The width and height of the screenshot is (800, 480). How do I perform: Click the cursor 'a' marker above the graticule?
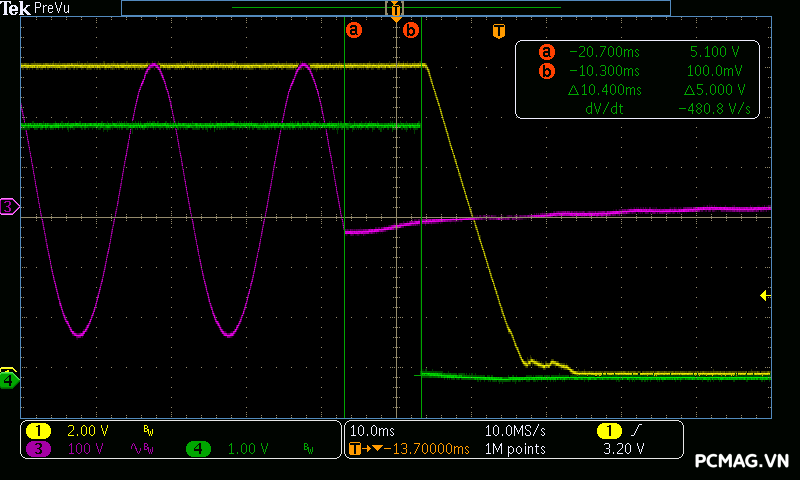pyautogui.click(x=353, y=31)
